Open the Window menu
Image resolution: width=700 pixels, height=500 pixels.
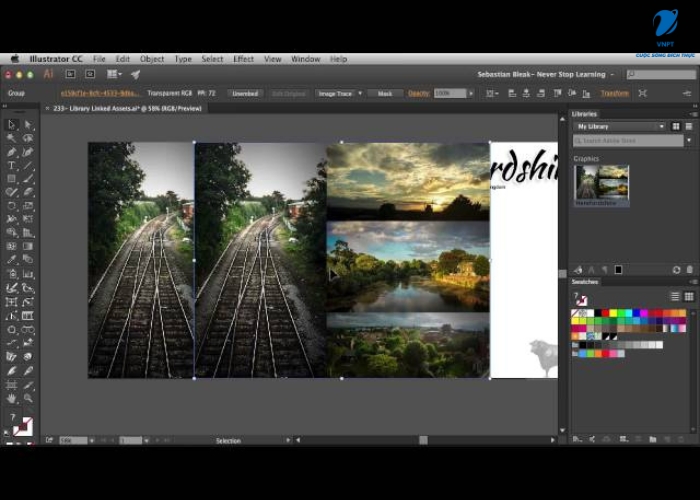click(305, 59)
